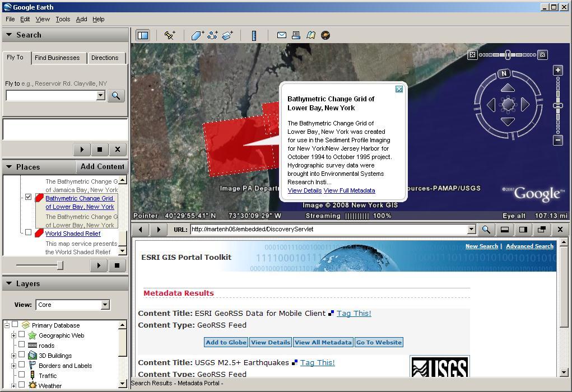Image resolution: width=572 pixels, height=392 pixels.
Task: Open the Edit menu
Action: [x=25, y=19]
